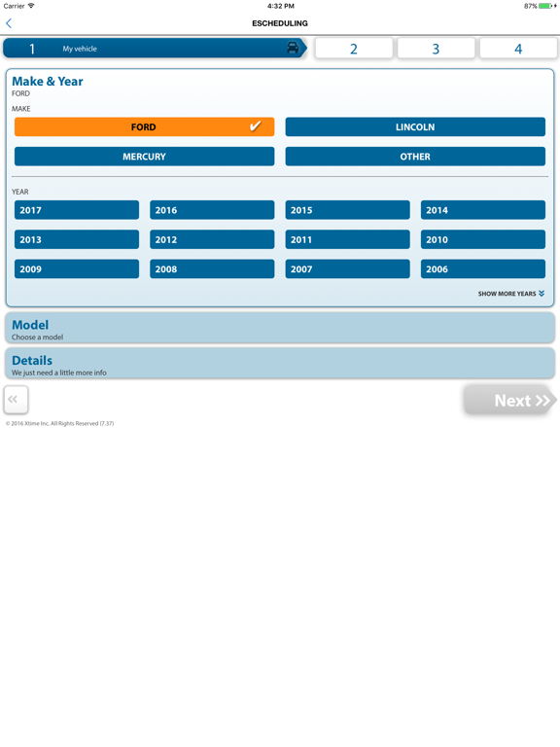Click the Xtime copyright text
Screen dimensions: 560x747
pos(59,423)
